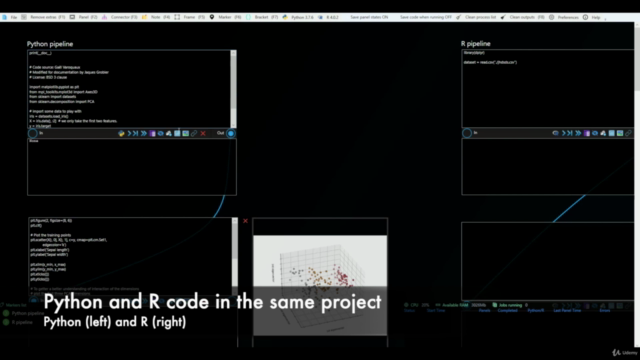
Task: Click light blue square icon in R panel
Action: [x=611, y=133]
